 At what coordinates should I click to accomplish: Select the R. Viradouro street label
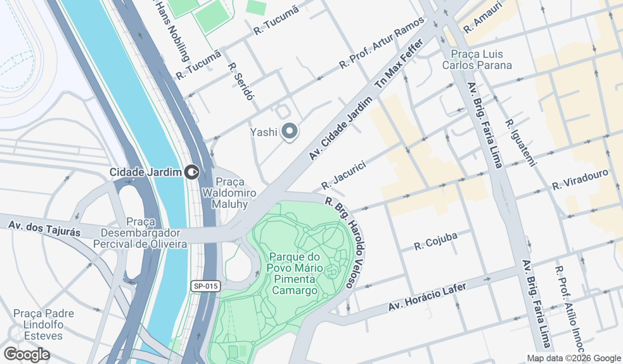[x=579, y=179]
